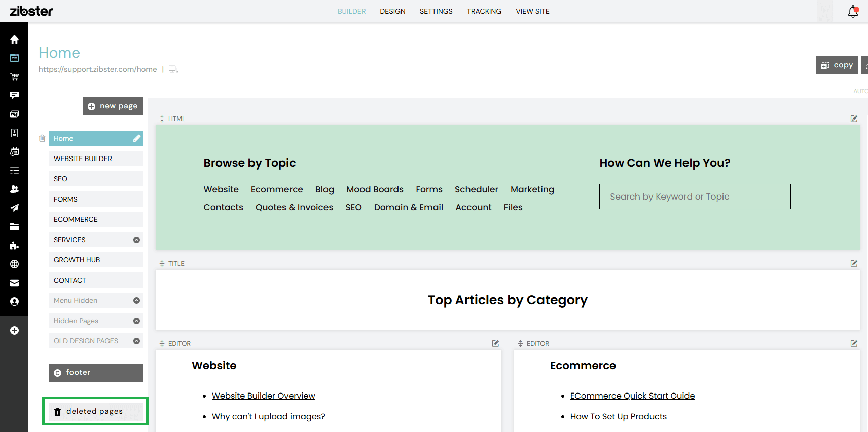Image resolution: width=868 pixels, height=432 pixels.
Task: Open the user account icon in the sidebar
Action: [14, 302]
